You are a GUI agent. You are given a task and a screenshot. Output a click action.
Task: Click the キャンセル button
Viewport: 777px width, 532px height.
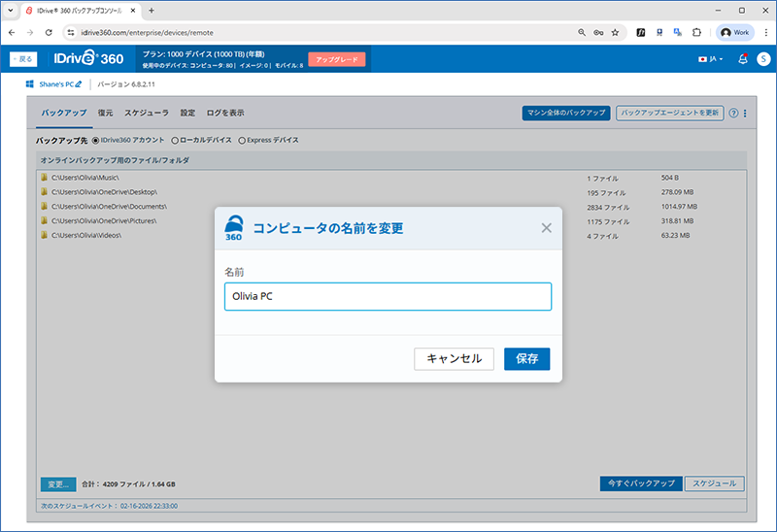coord(454,358)
